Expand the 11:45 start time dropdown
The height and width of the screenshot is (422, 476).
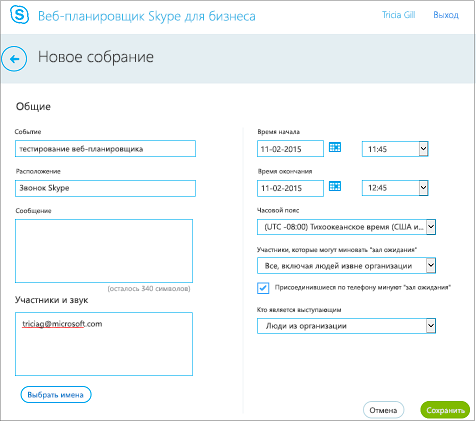[423, 149]
